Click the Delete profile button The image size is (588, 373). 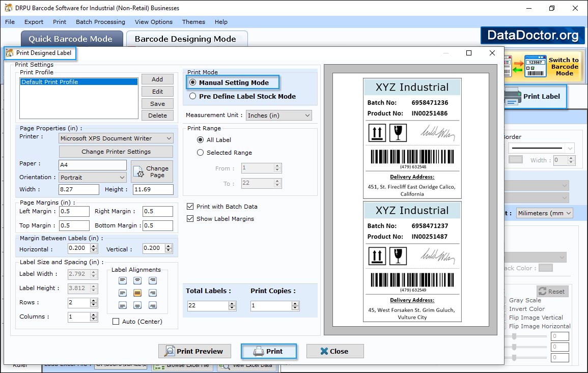[157, 116]
